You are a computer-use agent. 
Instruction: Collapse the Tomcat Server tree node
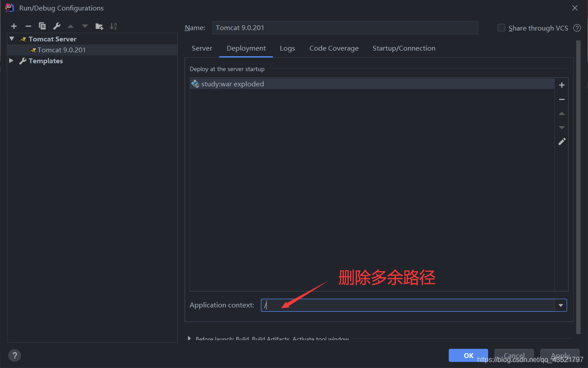[12, 39]
